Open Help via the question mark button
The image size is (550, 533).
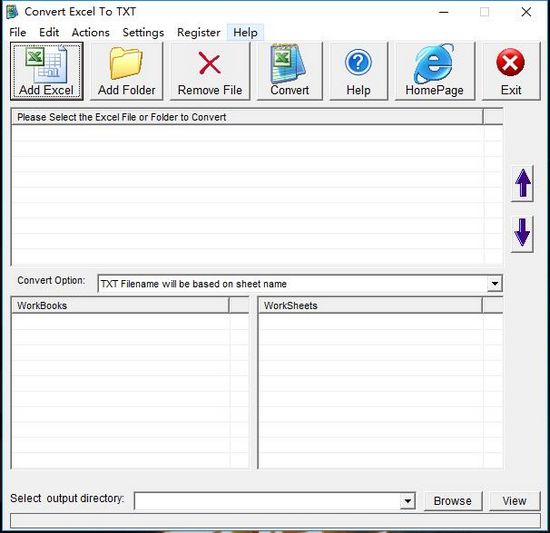pos(358,71)
